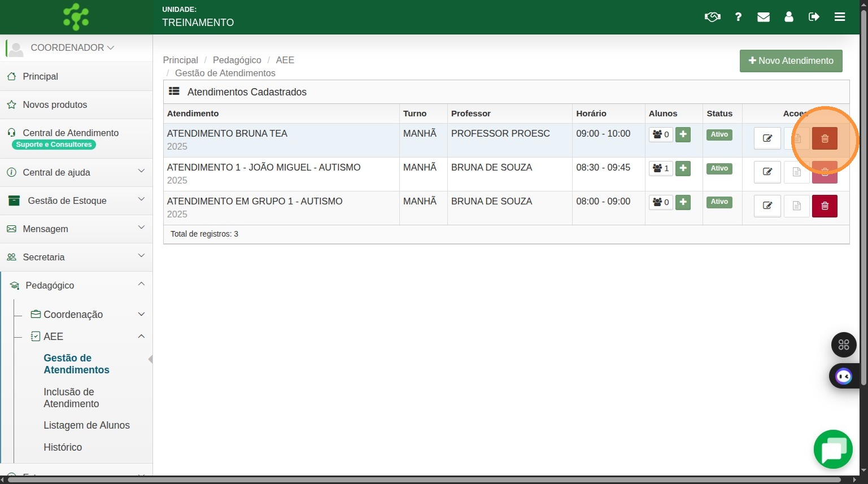Screen dimensions: 868x484
Task: Open Inclusão de Atendimento menu item
Action: coord(71,398)
